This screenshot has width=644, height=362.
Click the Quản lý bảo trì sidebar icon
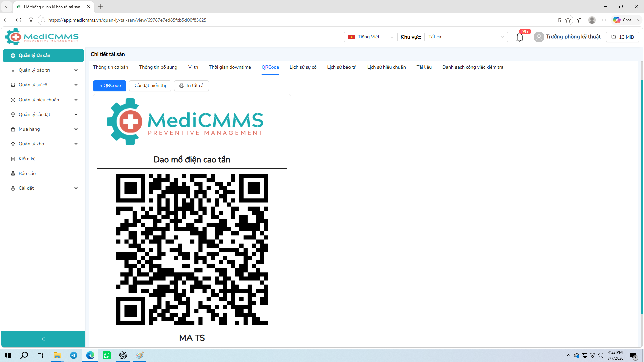pyautogui.click(x=13, y=70)
